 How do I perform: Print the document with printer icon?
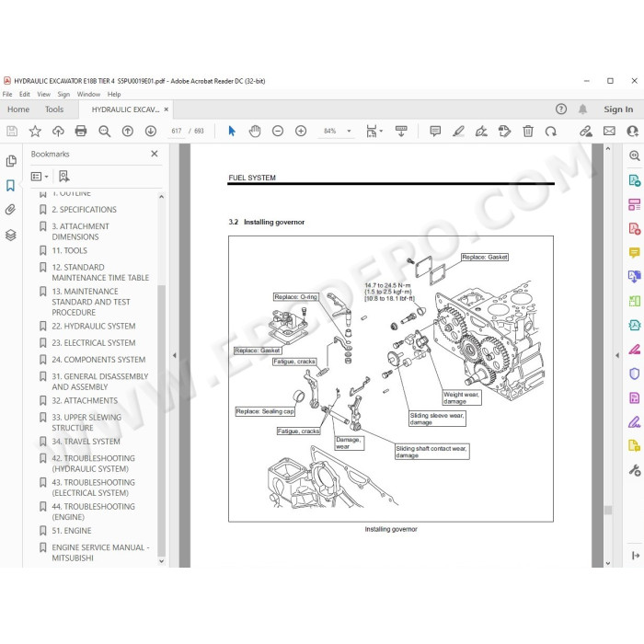tap(81, 131)
